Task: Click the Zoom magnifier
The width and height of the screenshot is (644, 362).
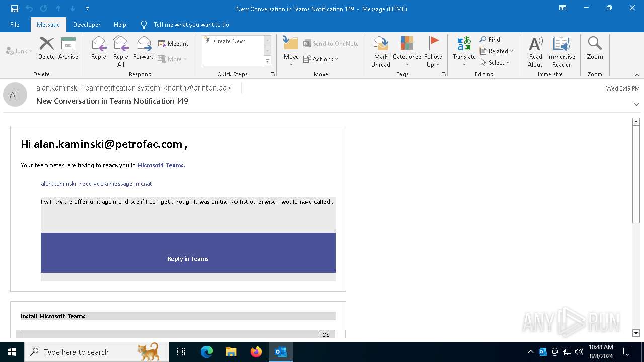Action: coord(595,48)
